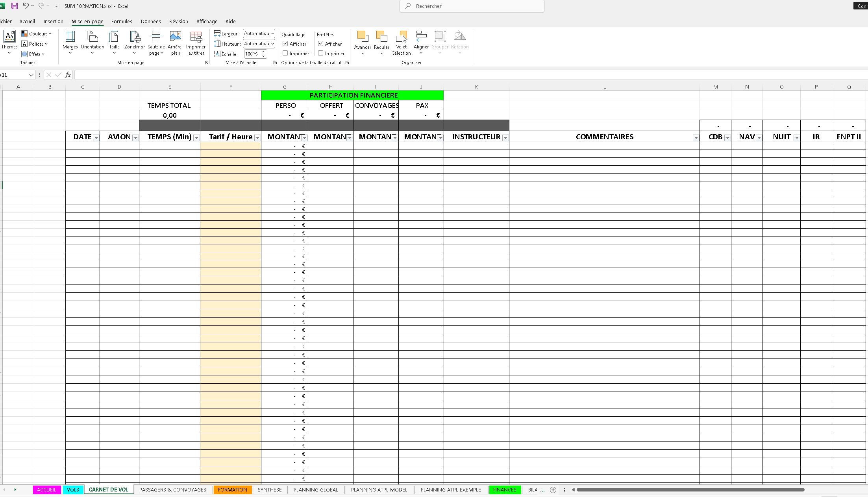The image size is (868, 497).
Task: Save the workbook with the floppy icon
Action: pos(14,6)
